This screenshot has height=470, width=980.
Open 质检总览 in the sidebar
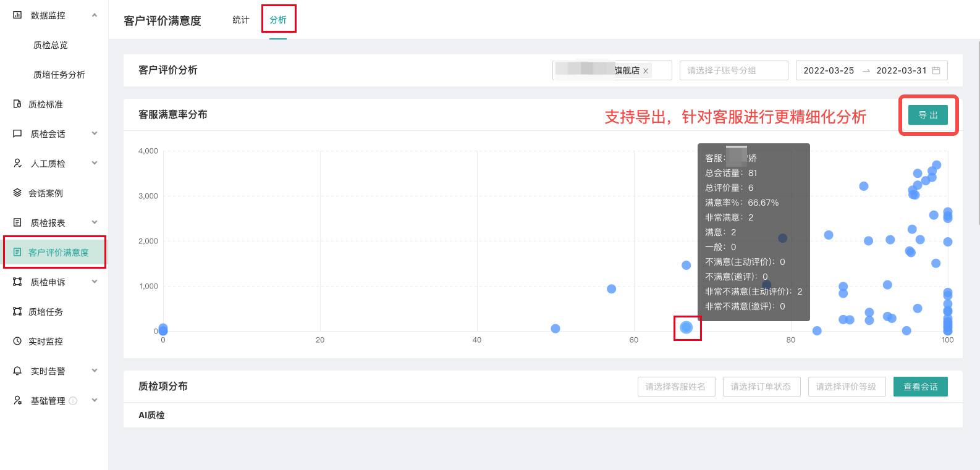(51, 45)
